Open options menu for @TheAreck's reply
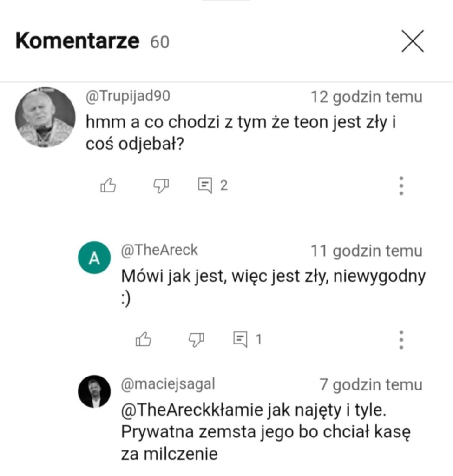Viewport: 453px width, 476px height. pyautogui.click(x=400, y=340)
